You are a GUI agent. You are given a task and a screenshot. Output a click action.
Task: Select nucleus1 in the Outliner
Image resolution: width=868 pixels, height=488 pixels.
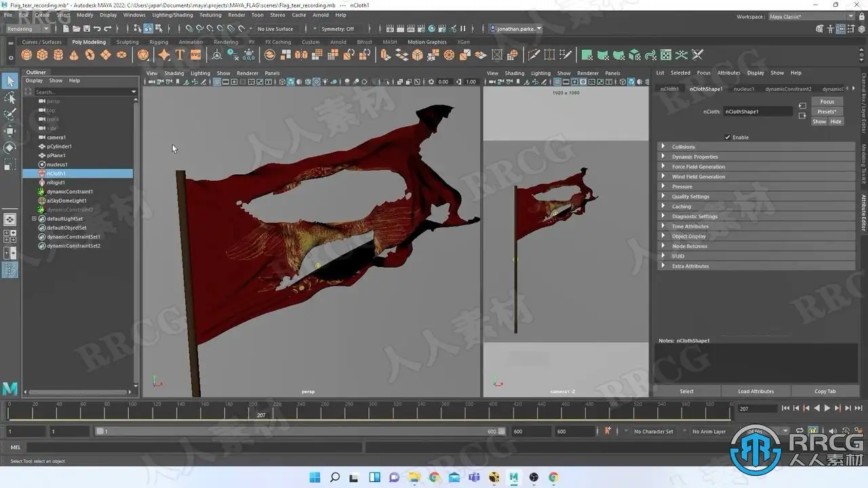point(57,165)
